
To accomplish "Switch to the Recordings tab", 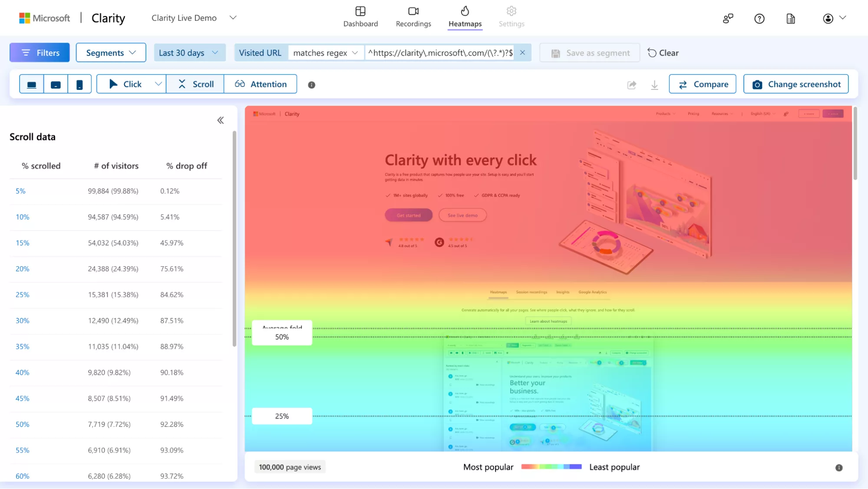I will click(413, 17).
